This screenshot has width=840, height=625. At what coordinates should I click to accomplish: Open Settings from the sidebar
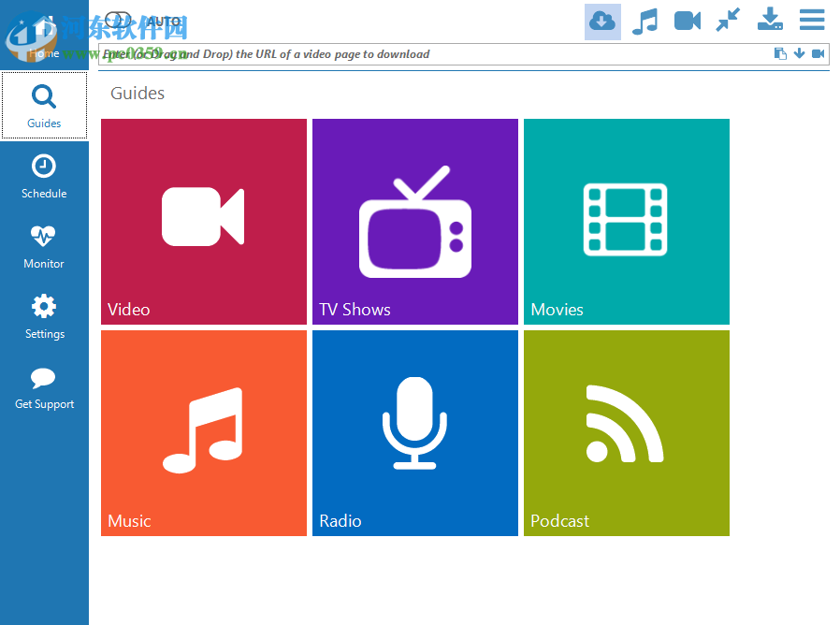(43, 316)
